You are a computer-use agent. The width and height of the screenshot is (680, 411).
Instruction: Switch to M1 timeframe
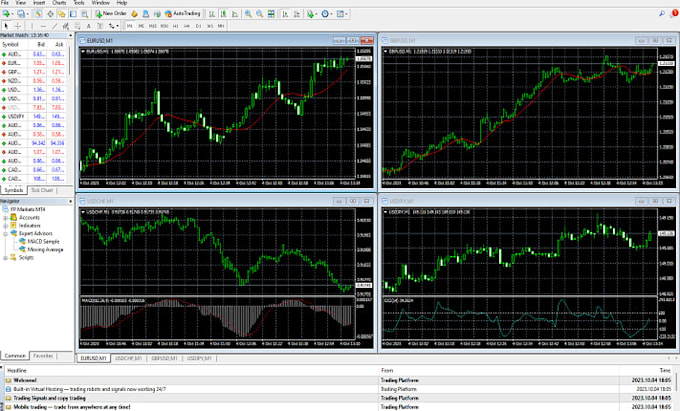[x=130, y=26]
